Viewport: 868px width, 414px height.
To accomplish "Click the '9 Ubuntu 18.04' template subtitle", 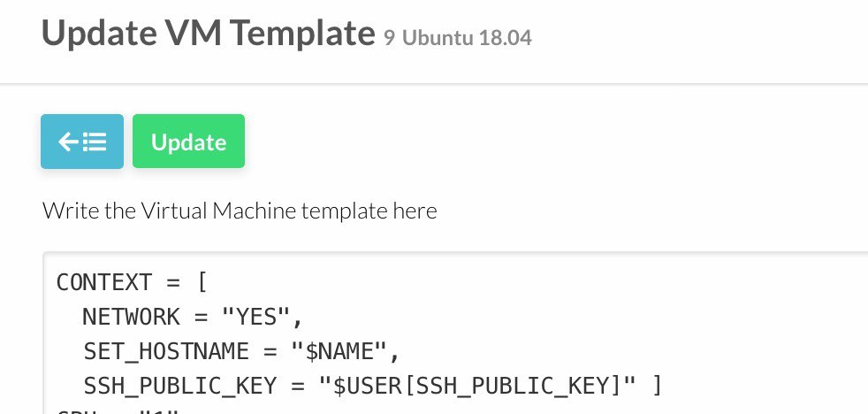I will click(458, 38).
